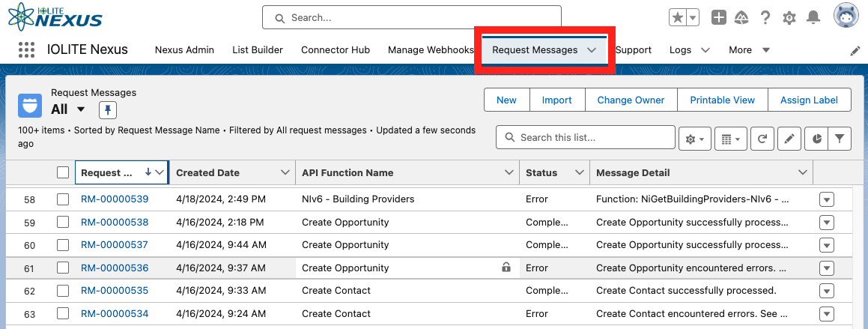Switch to the List Builder tab
The height and width of the screenshot is (329, 868).
258,50
